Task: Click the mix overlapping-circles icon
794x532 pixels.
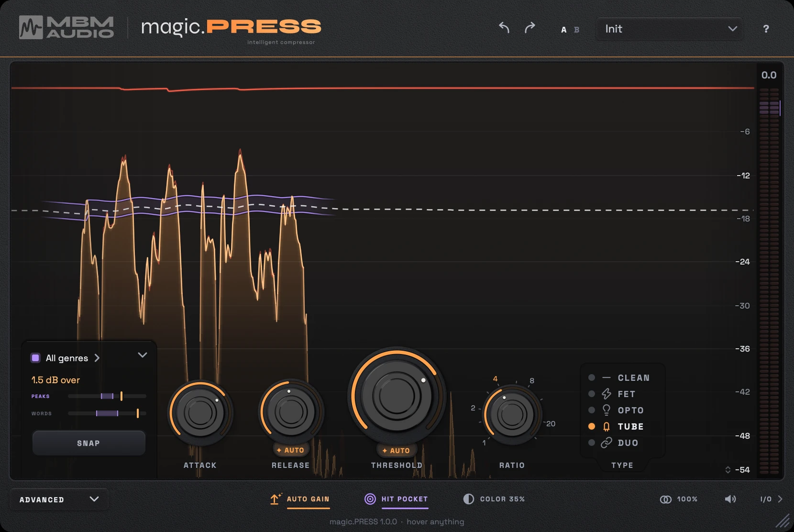Action: (666, 499)
